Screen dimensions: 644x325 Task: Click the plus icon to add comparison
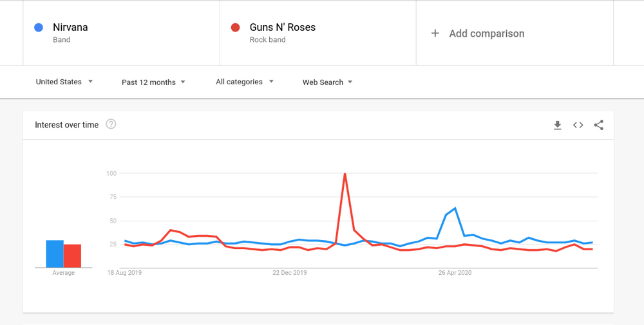click(x=435, y=33)
